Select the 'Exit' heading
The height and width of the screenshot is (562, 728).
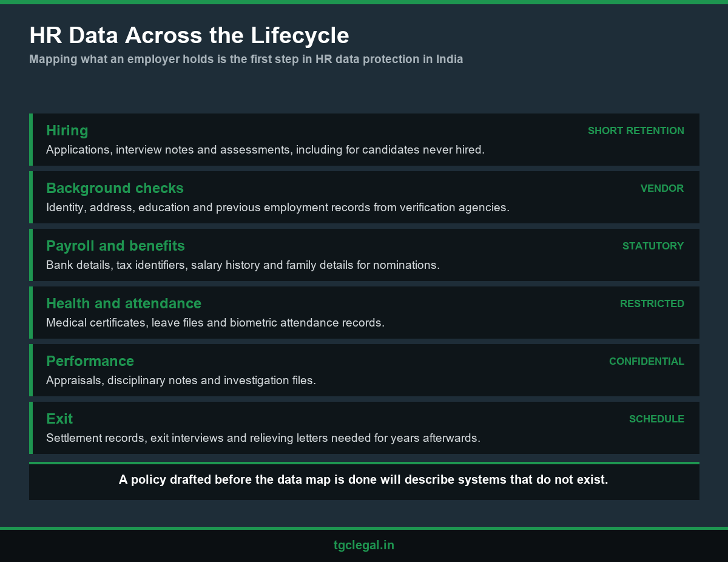pos(59,419)
